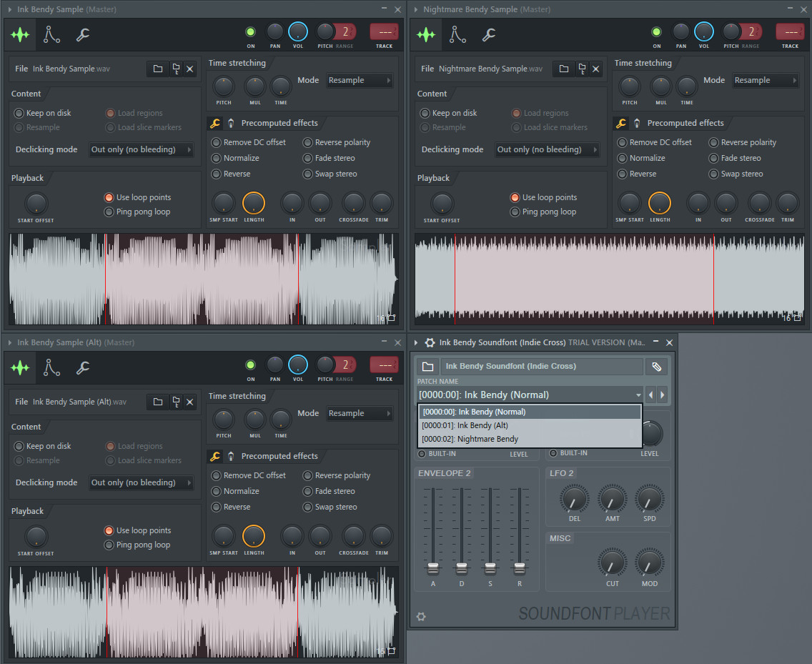This screenshot has height=664, width=812.
Task: Browse for file in Ink Bendy Sample.wav row
Action: (157, 69)
